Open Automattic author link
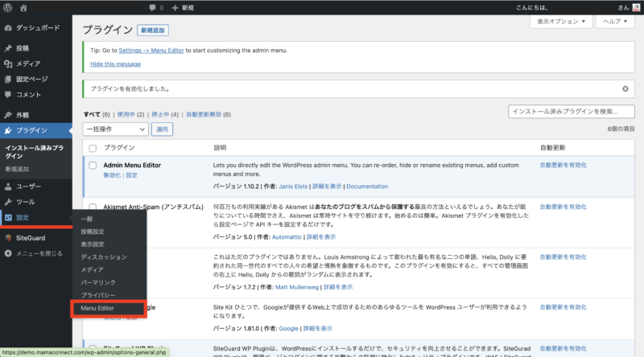Image resolution: width=644 pixels, height=357 pixels. click(x=287, y=237)
